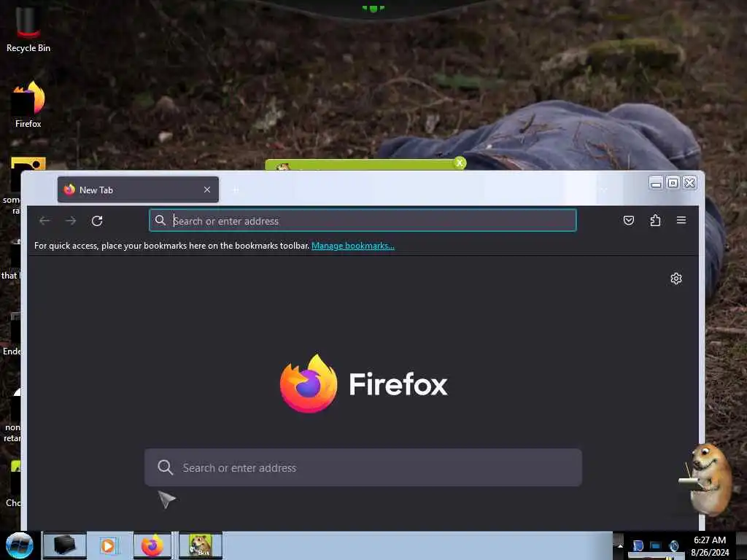The image size is (747, 560).
Task: Open the hamster Box taskbar icon
Action: 201,545
